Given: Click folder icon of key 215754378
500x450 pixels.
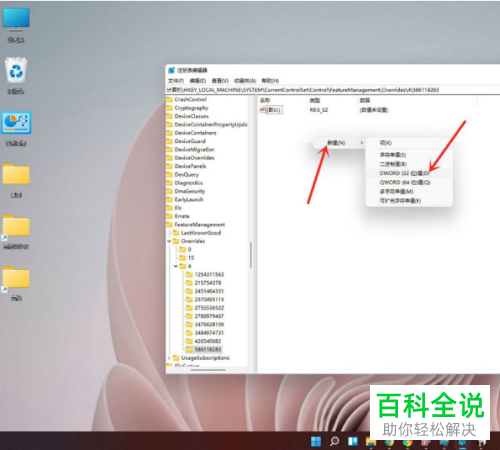Looking at the screenshot, I should (x=189, y=283).
